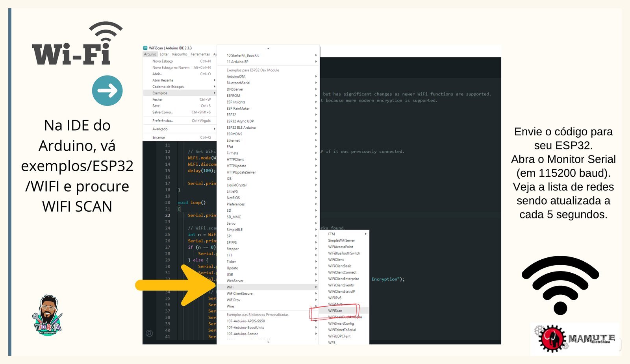Select the WiFiSmartConfig example
The width and height of the screenshot is (630, 364).
coord(344,323)
